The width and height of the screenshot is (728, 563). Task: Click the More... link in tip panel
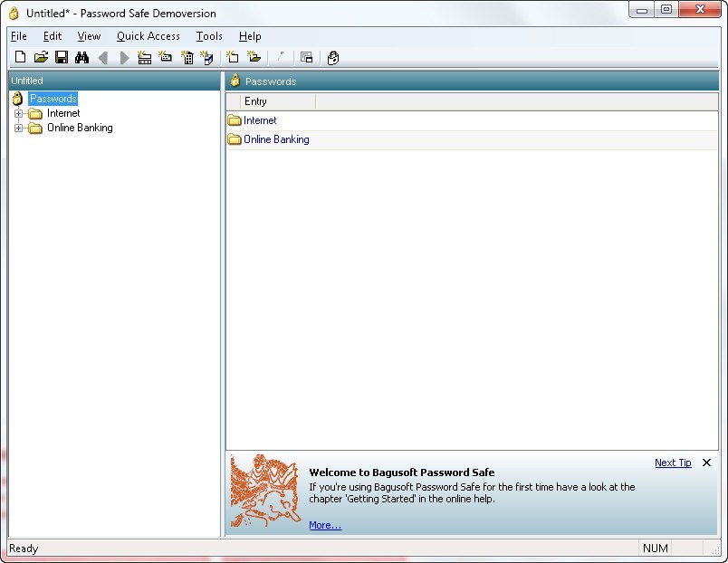point(325,525)
